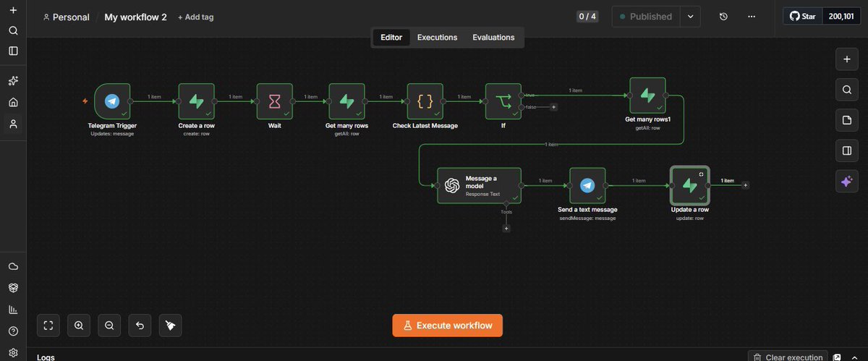Image resolution: width=868 pixels, height=361 pixels.
Task: Click the "create: row" subtitle text
Action: pos(197,134)
